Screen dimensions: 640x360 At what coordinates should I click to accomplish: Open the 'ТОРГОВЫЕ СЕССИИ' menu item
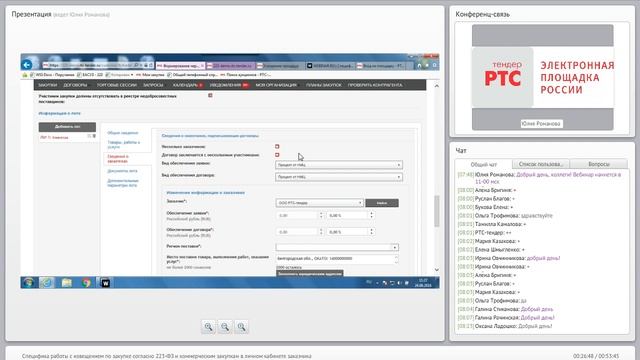[116, 85]
